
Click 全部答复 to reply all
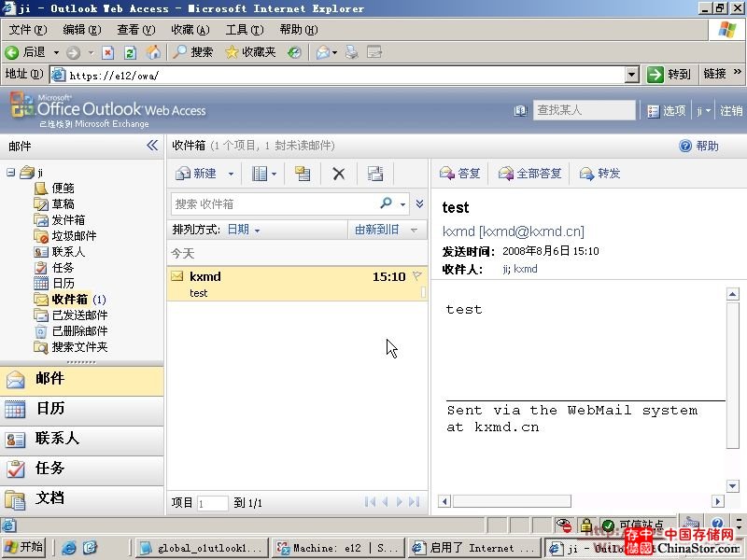click(x=529, y=174)
